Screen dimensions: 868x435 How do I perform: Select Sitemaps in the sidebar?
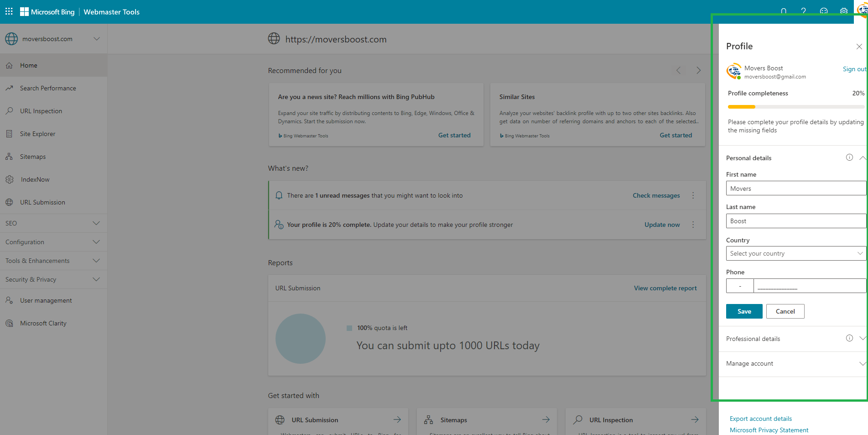click(x=33, y=157)
